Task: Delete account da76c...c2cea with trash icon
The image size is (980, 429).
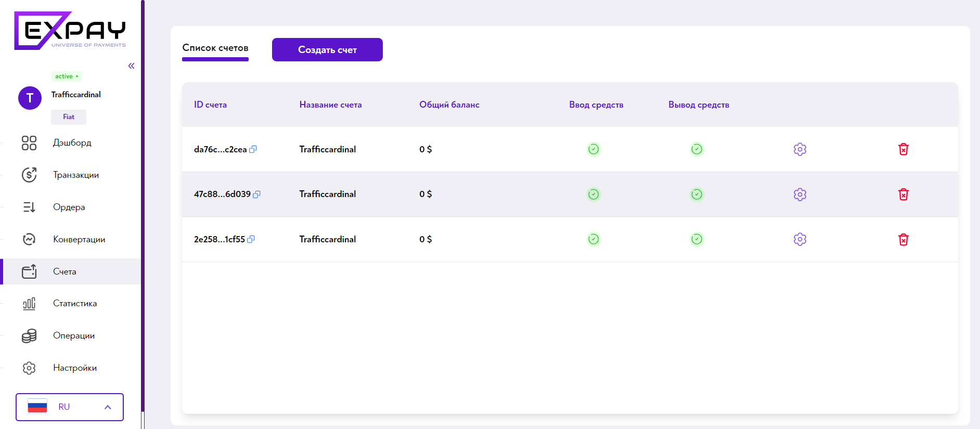Action: pos(904,149)
